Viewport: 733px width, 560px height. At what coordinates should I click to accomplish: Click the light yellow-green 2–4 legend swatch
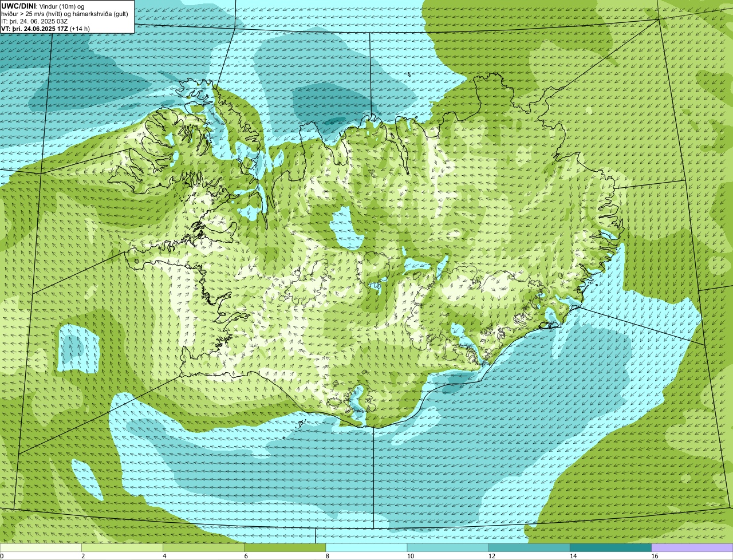pyautogui.click(x=123, y=548)
